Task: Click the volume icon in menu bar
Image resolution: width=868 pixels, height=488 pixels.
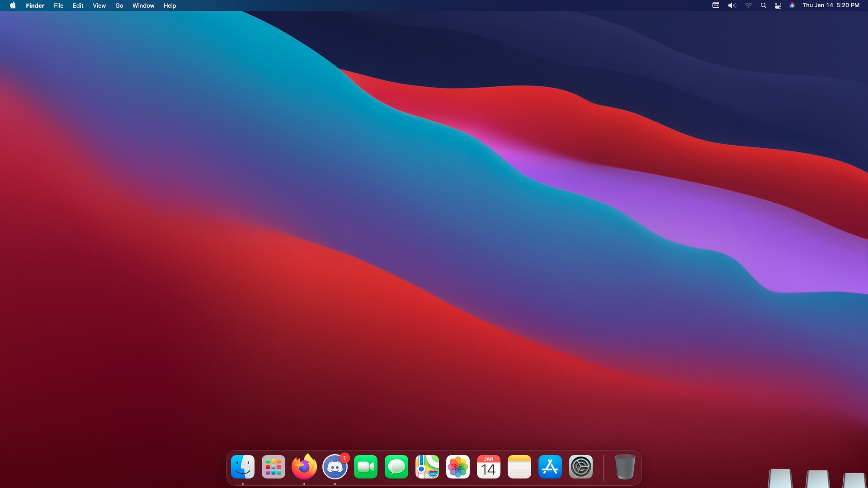Action: [732, 5]
